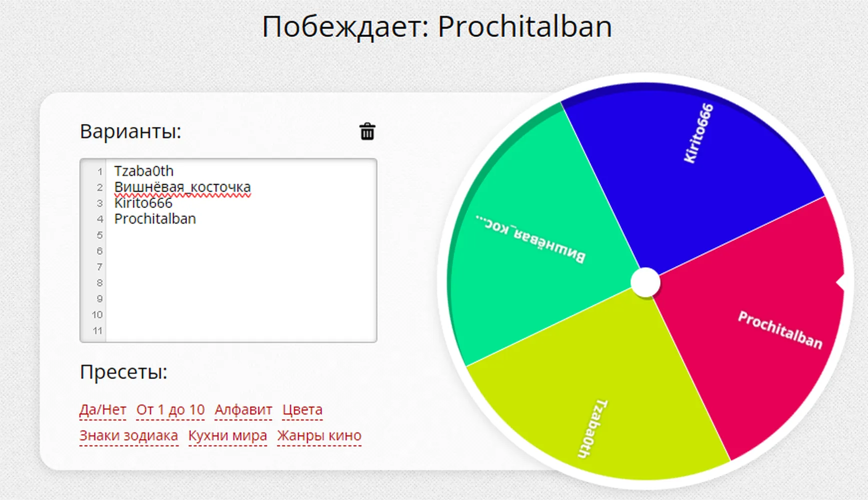Click the Вишнёвая_косточка line in variants editor

click(182, 187)
